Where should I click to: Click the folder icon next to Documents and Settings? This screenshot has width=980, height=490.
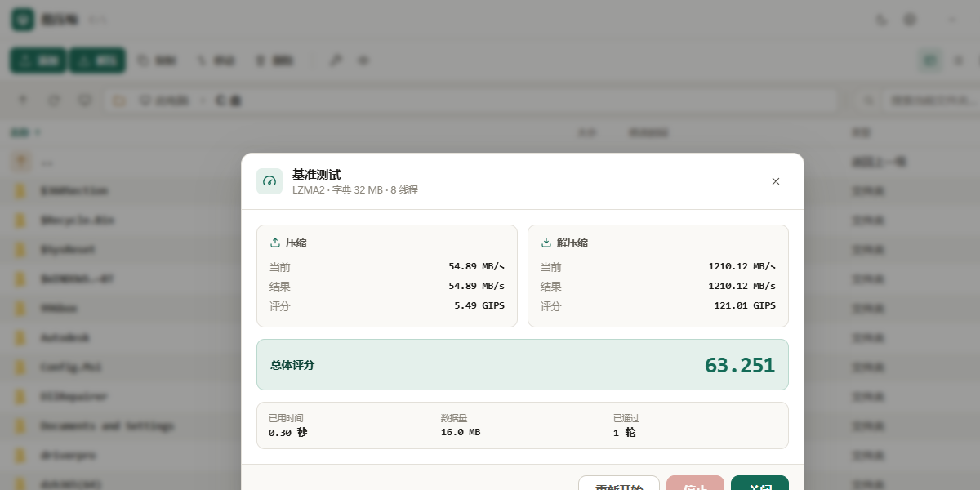tap(21, 426)
